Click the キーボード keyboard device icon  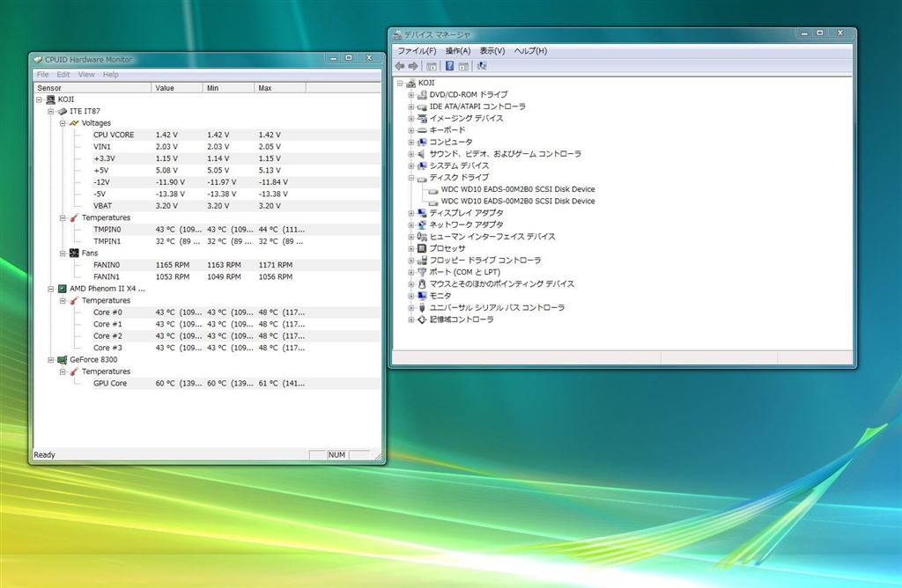422,130
